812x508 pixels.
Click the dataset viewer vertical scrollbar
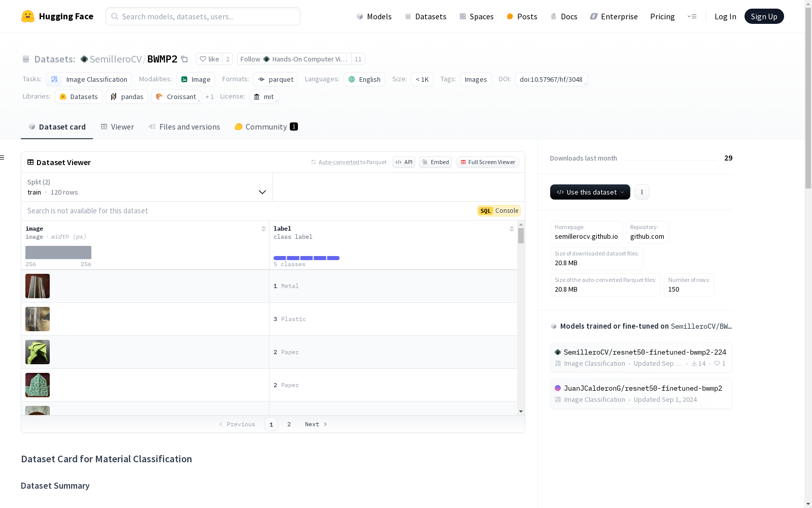click(x=521, y=236)
